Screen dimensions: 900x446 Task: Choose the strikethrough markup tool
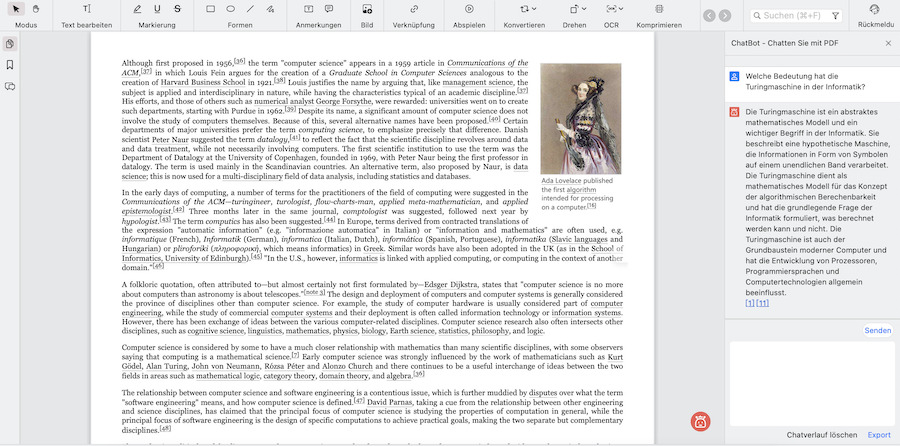coord(177,8)
